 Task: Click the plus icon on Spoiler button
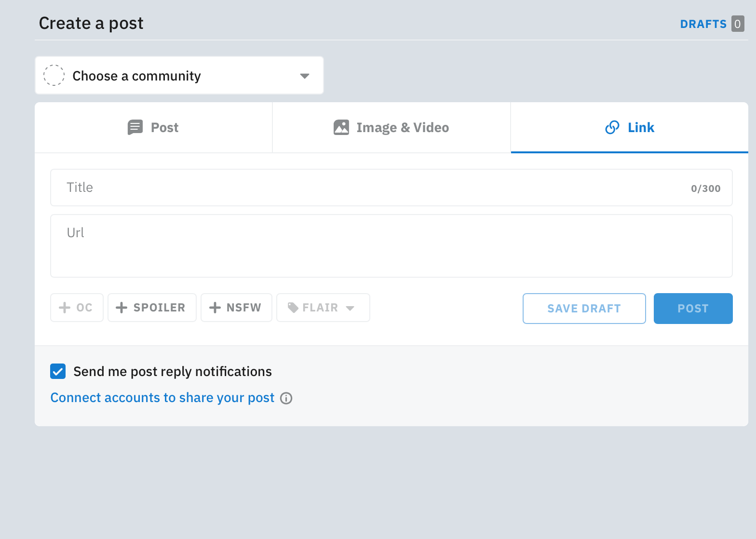pyautogui.click(x=121, y=308)
